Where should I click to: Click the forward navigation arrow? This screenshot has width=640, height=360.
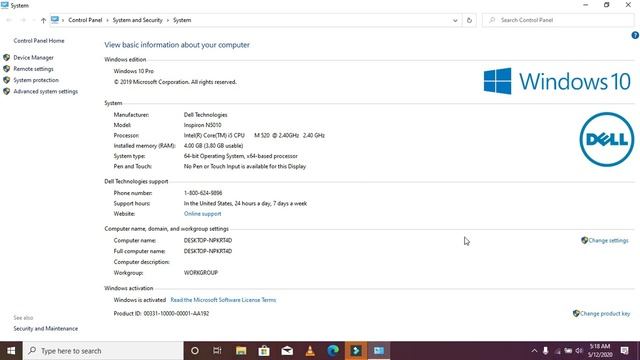click(23, 20)
